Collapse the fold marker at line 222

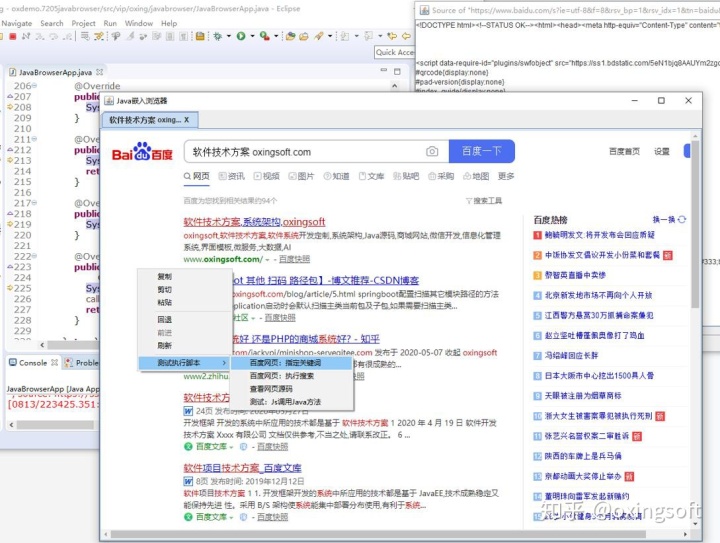click(34, 256)
